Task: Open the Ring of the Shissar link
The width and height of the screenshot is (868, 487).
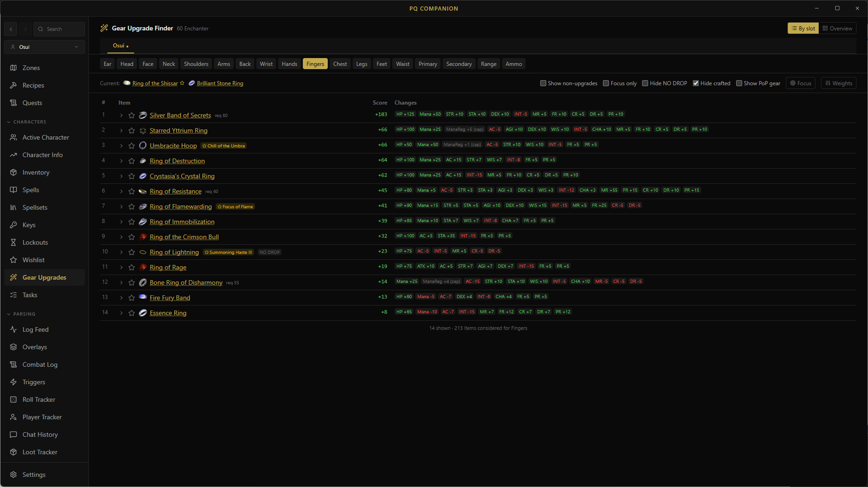Action: [155, 83]
